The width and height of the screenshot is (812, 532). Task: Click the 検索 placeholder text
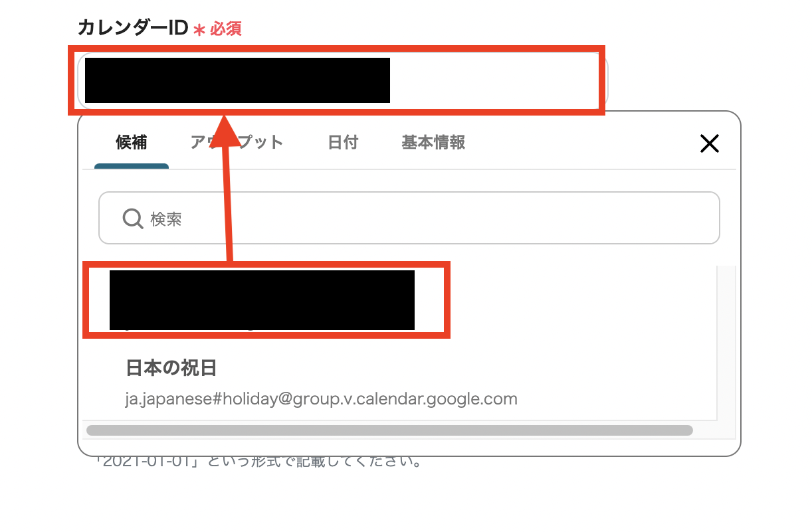tap(166, 219)
